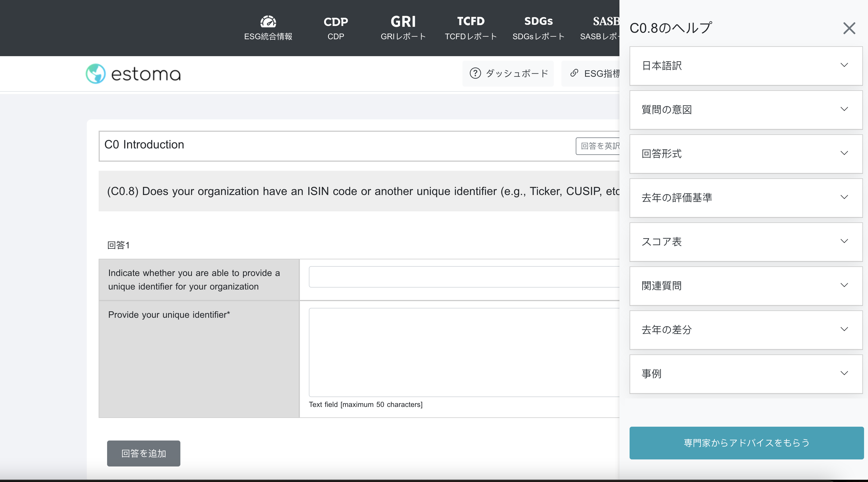Expand the 事例 section
868x482 pixels.
click(x=745, y=373)
